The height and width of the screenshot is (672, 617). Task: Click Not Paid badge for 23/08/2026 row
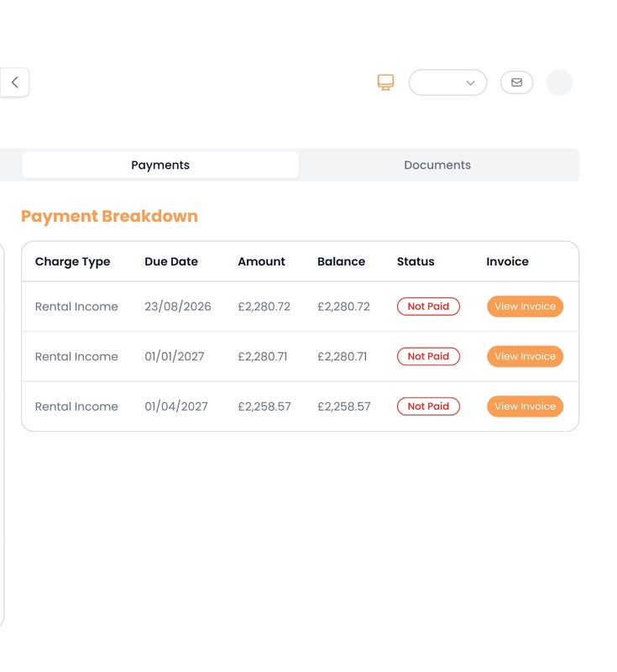click(428, 307)
